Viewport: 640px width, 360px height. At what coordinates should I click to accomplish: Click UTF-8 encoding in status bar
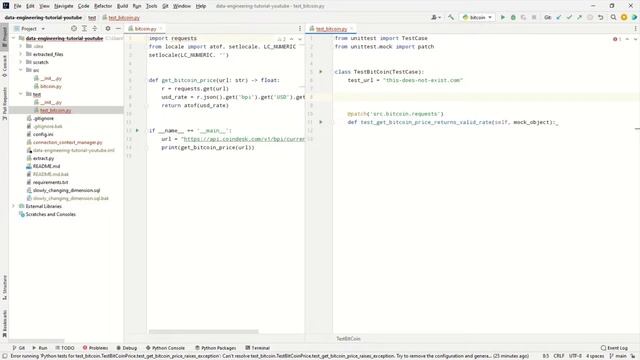pos(575,356)
